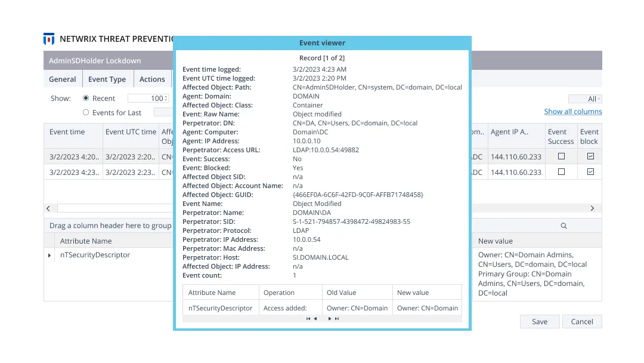Screen dimensions: 644x363
Task: Click the Event viewer title bar
Action: pyautogui.click(x=322, y=43)
